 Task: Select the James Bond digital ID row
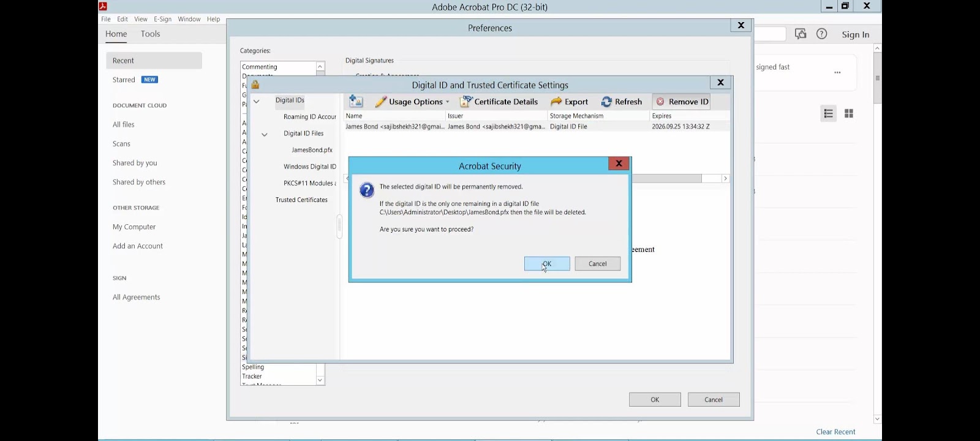tap(537, 127)
